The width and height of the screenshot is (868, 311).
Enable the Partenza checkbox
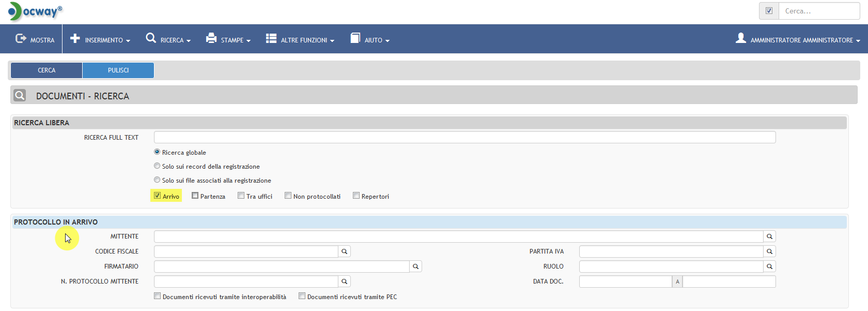click(195, 196)
